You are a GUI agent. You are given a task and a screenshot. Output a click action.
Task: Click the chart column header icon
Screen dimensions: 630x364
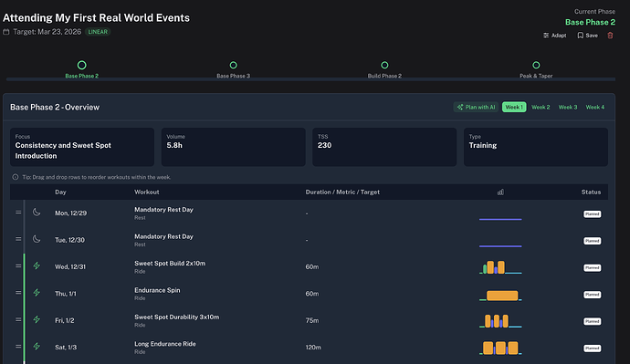click(x=500, y=192)
